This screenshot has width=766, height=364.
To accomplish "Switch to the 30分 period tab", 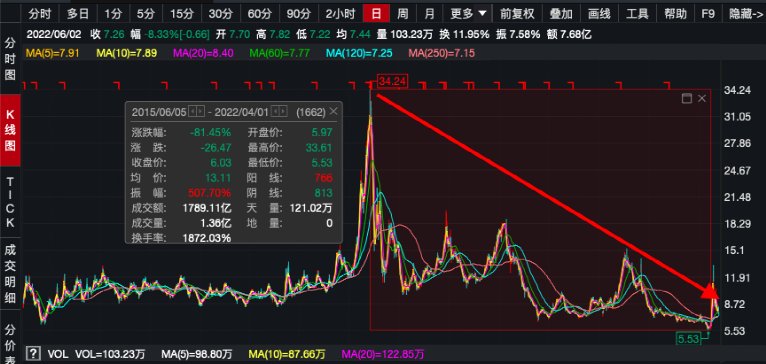I will click(219, 13).
